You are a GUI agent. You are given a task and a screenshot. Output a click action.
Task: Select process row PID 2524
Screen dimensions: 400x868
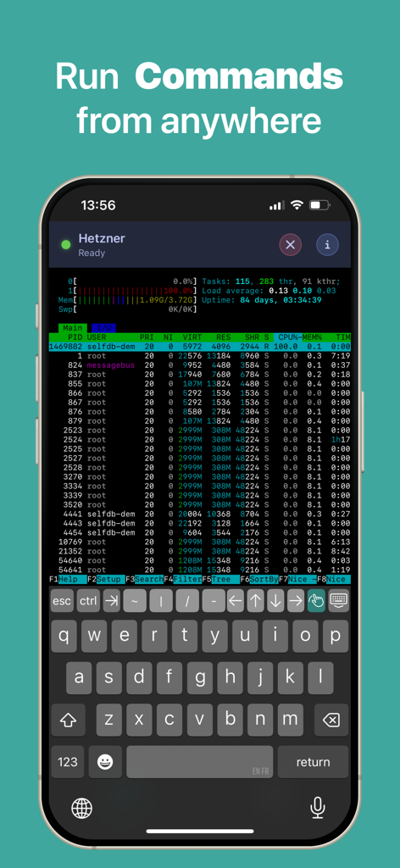(200, 440)
